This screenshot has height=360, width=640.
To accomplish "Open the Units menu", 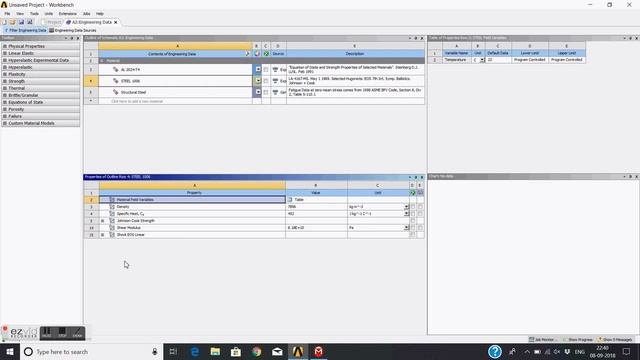I will pos(49,13).
